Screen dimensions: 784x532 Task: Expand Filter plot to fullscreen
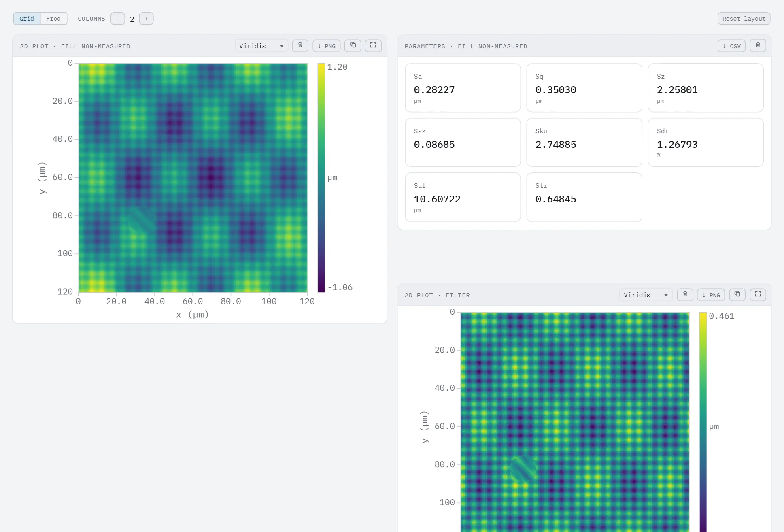[758, 294]
